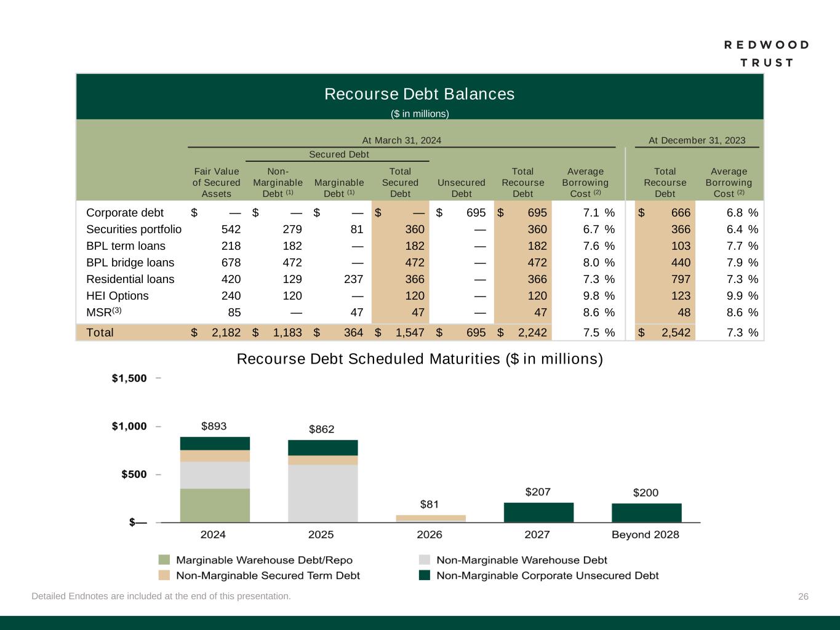The width and height of the screenshot is (840, 630).
Task: Click the $893 data label above 2024
Action: click(x=214, y=426)
